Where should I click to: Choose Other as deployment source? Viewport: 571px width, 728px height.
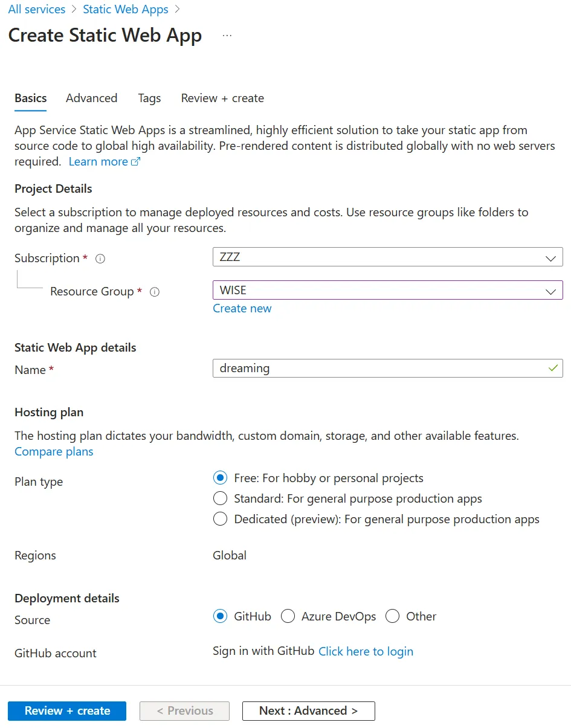click(x=393, y=616)
